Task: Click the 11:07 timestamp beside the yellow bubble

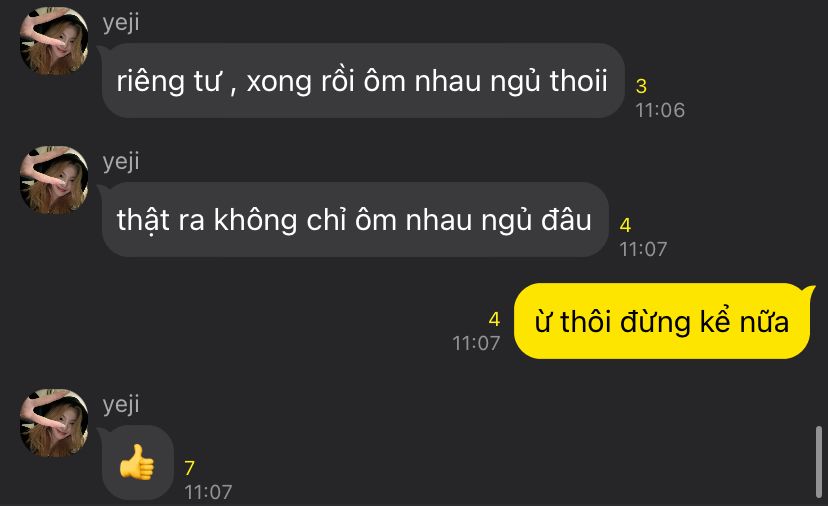Action: pos(476,343)
